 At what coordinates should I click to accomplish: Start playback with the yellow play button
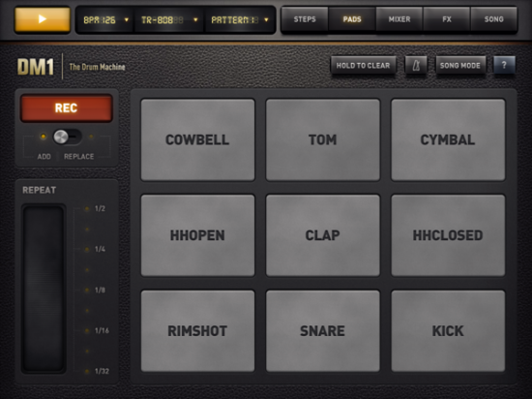click(x=43, y=19)
